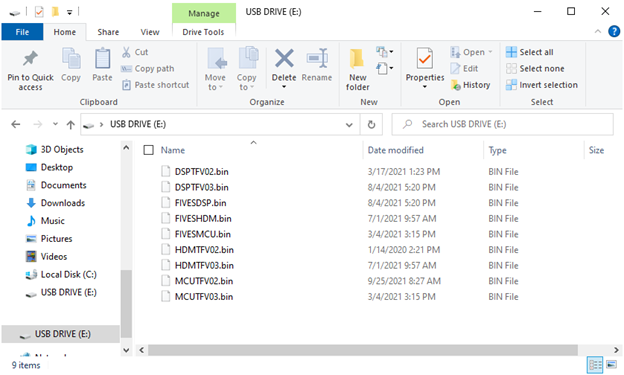Click the Paste clipboard icon
624x375 pixels.
click(102, 59)
